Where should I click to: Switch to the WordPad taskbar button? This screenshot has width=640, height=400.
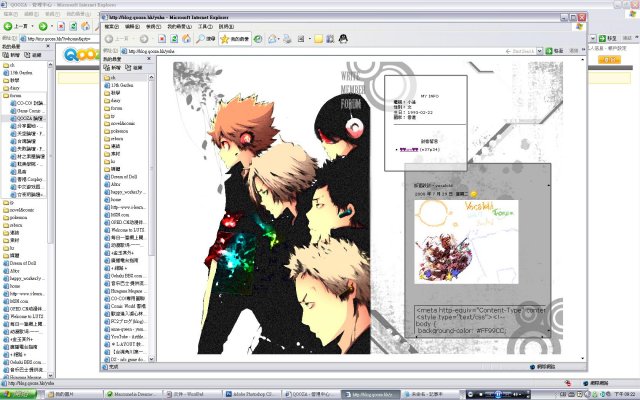click(x=193, y=394)
